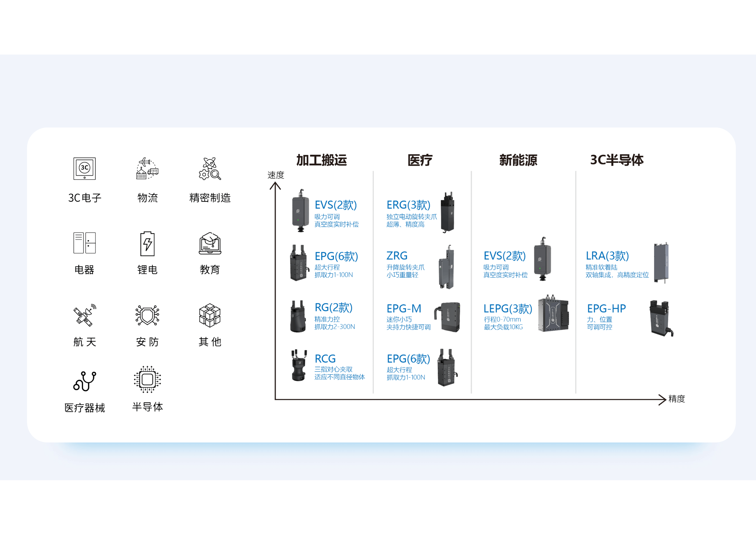
Task: Select the RG(2款) gripper product image
Action: (x=298, y=316)
